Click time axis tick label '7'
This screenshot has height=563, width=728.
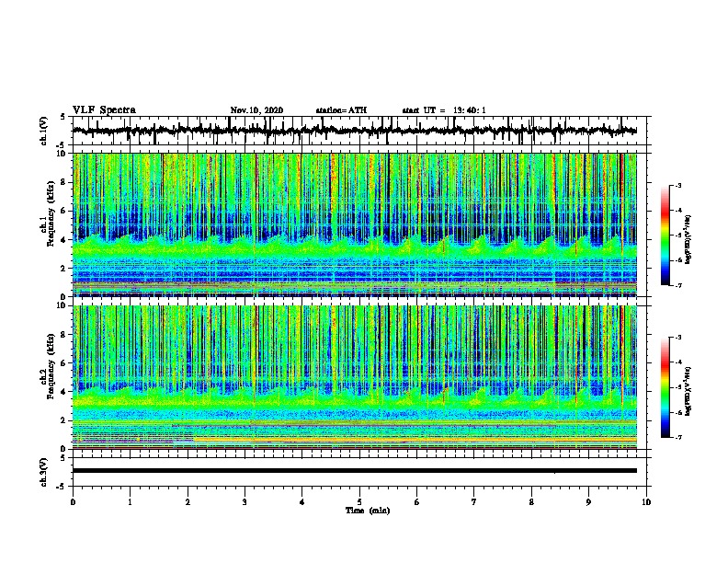(474, 502)
